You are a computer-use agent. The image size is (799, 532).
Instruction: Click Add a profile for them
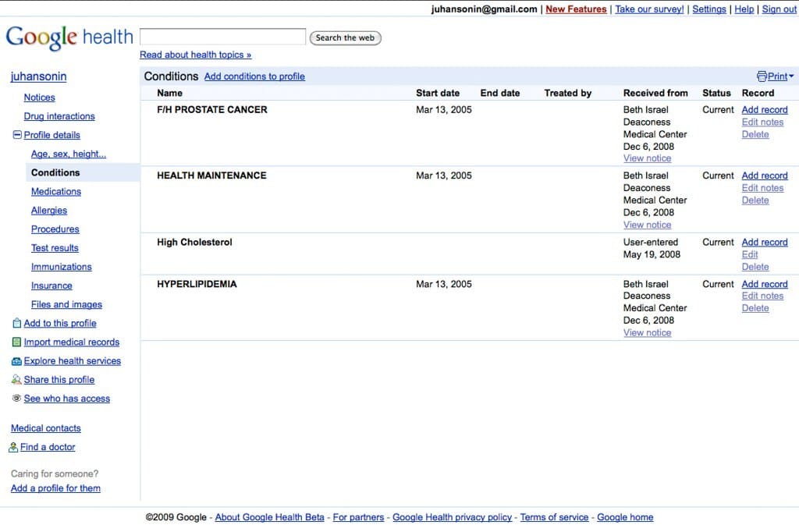click(x=55, y=488)
